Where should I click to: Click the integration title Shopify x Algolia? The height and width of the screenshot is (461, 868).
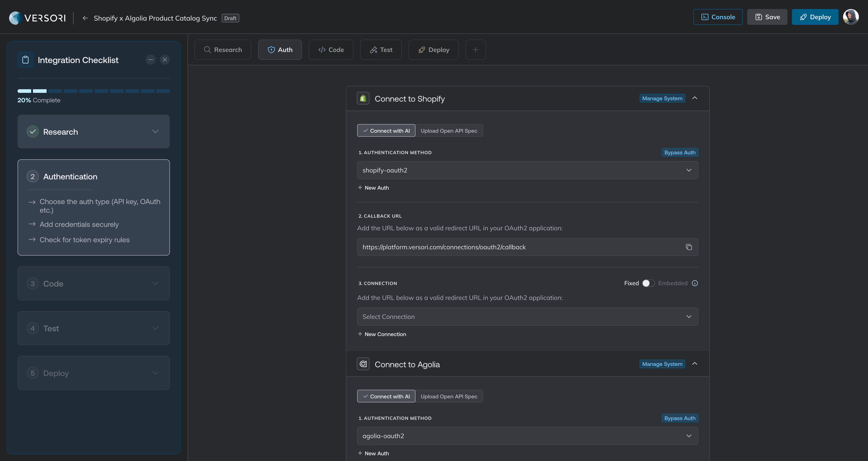click(x=155, y=18)
